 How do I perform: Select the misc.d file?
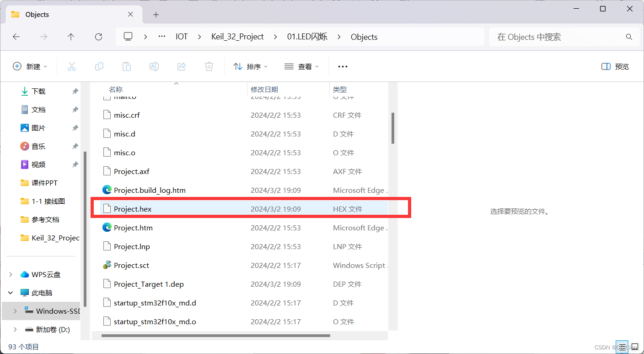tap(244, 134)
